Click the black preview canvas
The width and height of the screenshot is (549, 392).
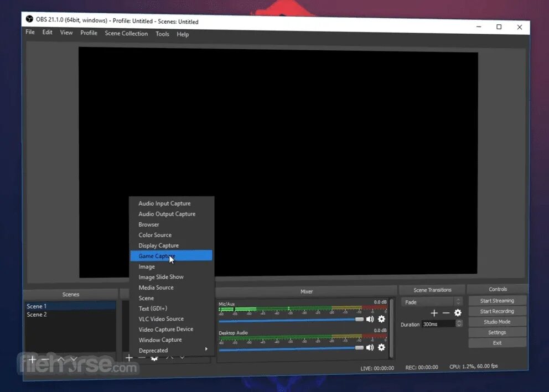coord(278,162)
